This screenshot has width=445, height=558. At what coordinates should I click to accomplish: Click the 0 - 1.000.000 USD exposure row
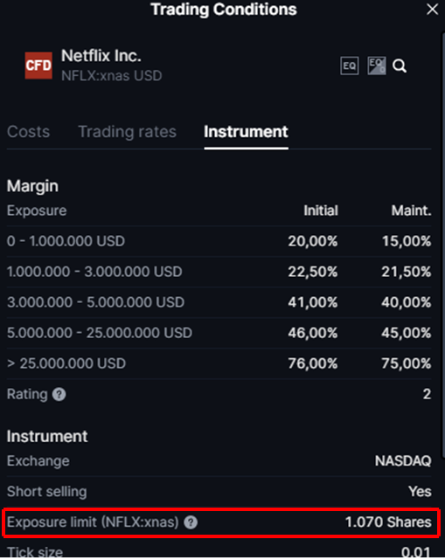(219, 241)
